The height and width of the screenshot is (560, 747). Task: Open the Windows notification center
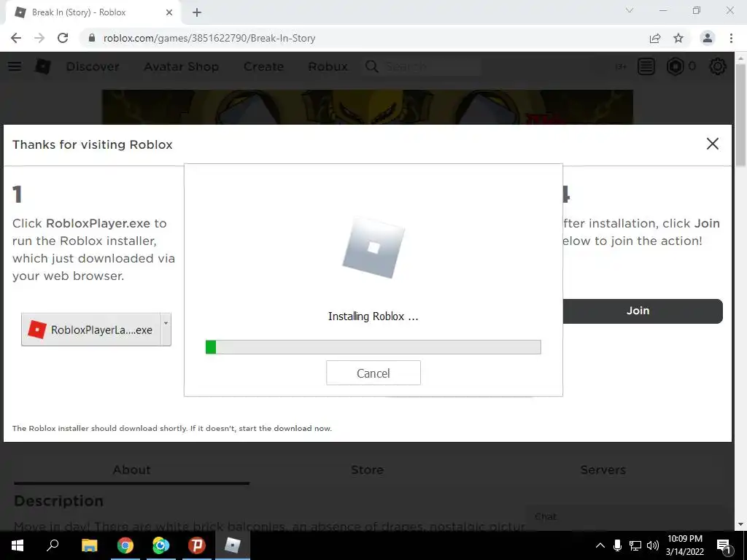[724, 546]
